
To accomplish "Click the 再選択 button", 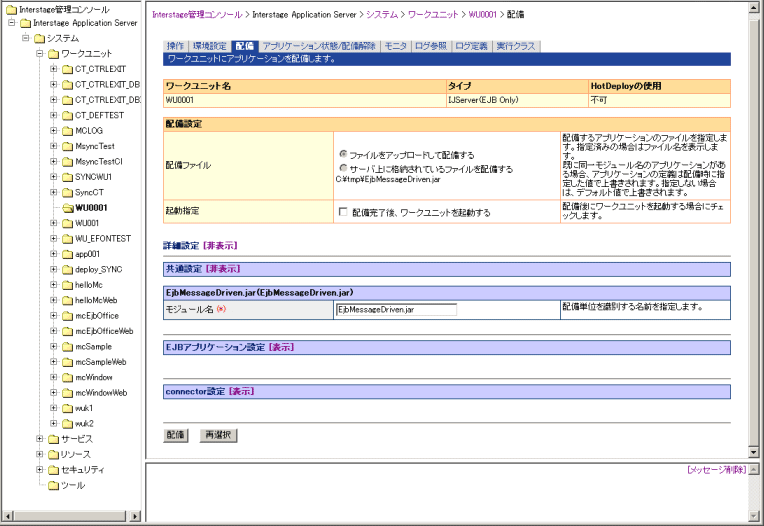I will (x=218, y=436).
